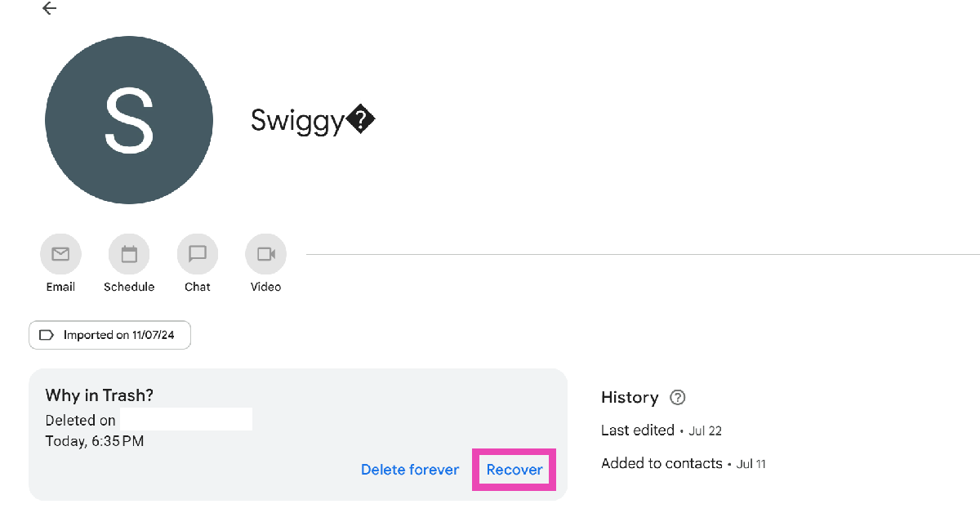Click the Swiggy contact avatar circle
Screen dimensions: 980x513
[129, 120]
